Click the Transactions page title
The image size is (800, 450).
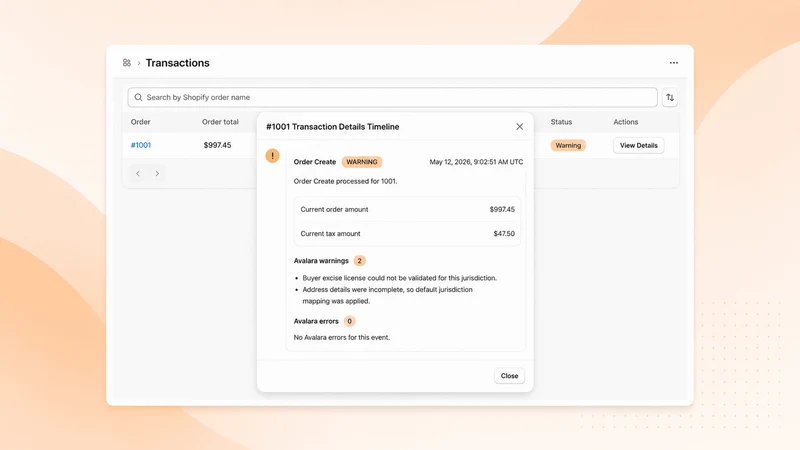click(x=178, y=63)
